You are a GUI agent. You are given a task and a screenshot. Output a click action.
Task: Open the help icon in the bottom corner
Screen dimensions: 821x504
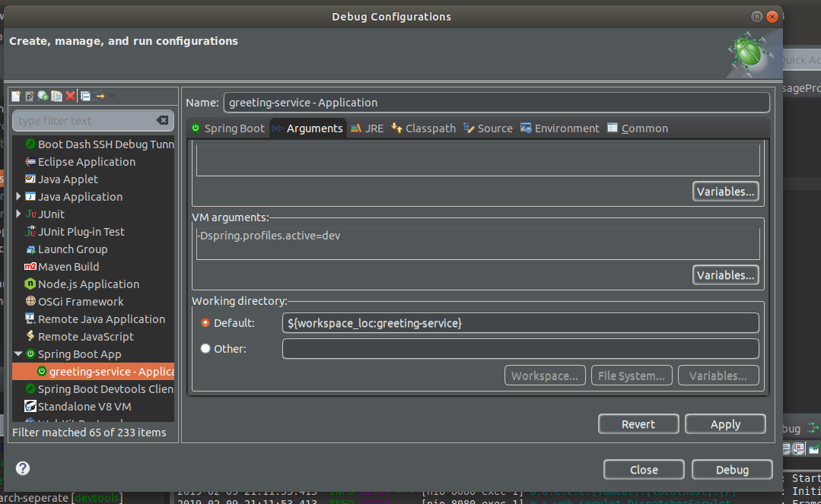coord(22,468)
